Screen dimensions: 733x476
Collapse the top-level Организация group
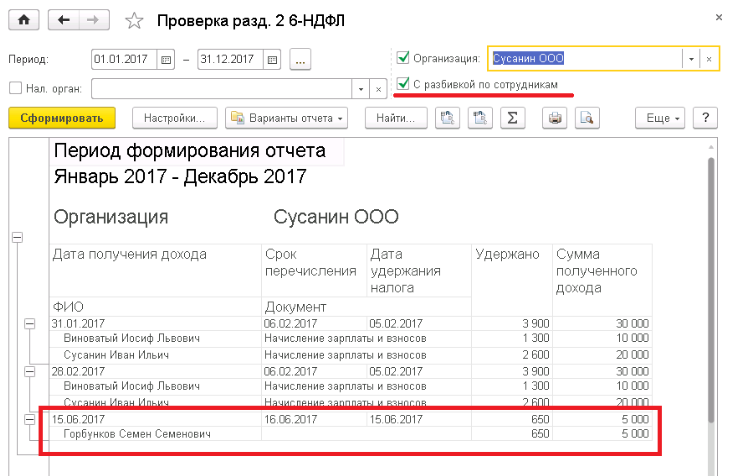(x=17, y=238)
